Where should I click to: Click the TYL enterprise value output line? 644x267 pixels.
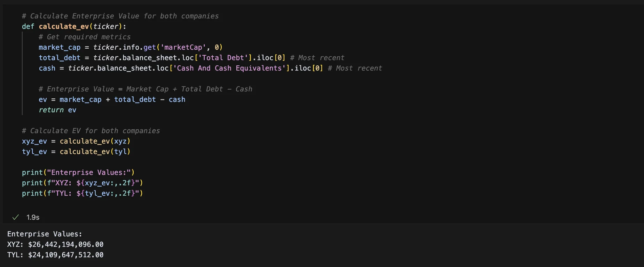(55, 255)
